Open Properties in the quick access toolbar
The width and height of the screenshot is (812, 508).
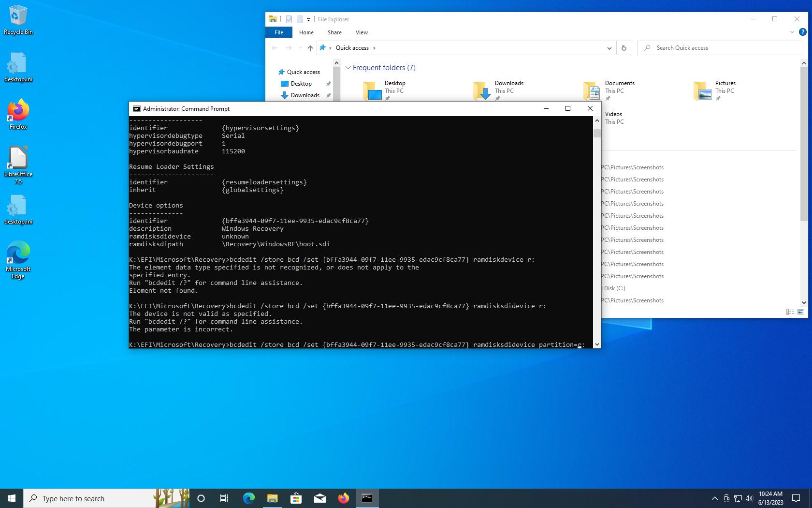click(289, 19)
